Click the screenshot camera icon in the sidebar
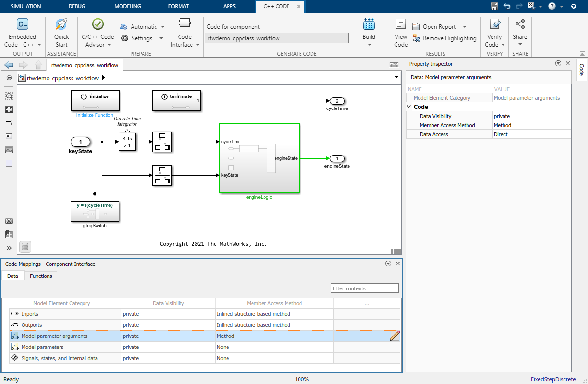Screen dimensions: 588x384 [x=9, y=221]
